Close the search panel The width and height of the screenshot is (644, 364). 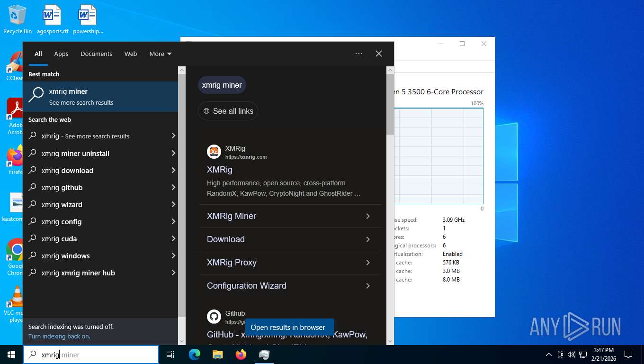coord(379,54)
